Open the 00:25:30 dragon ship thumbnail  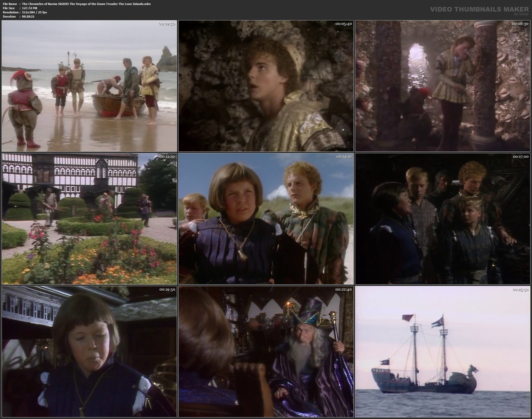point(442,352)
